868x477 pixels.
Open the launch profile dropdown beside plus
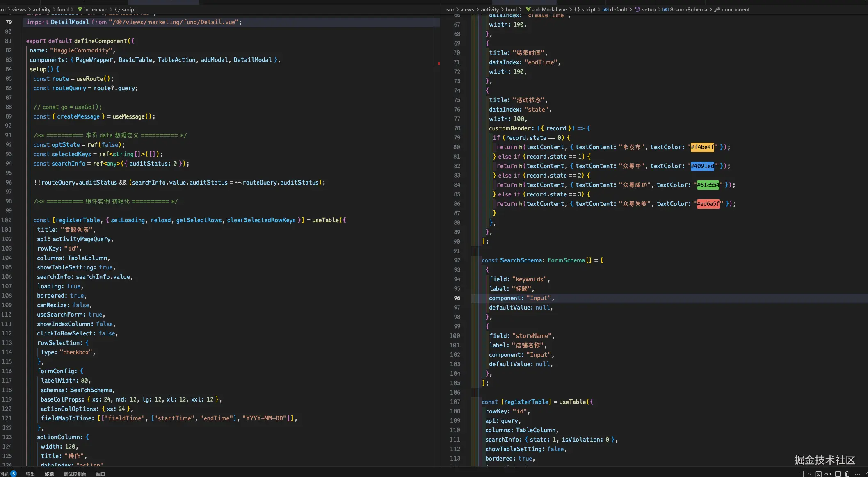(x=809, y=474)
